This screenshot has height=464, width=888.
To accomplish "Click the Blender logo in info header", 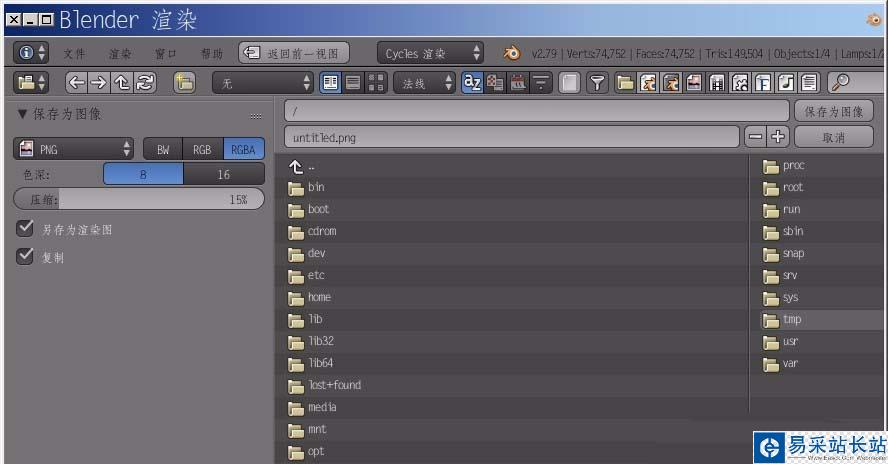I will pyautogui.click(x=512, y=53).
